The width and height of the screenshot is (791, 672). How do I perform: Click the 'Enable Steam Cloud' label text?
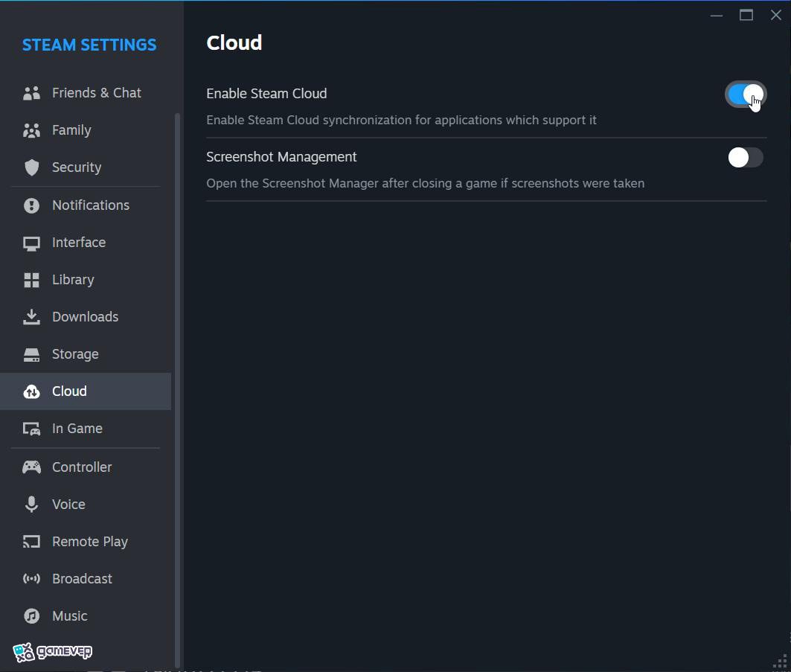click(266, 94)
